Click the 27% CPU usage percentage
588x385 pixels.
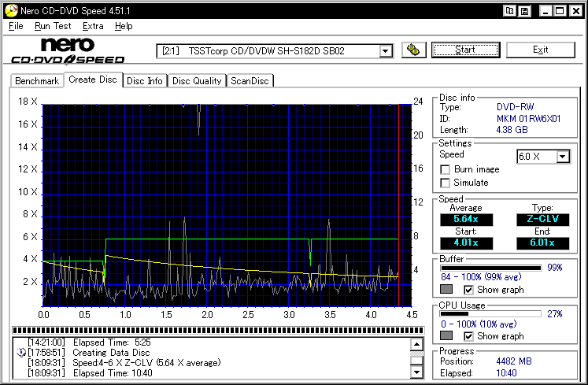coord(555,314)
